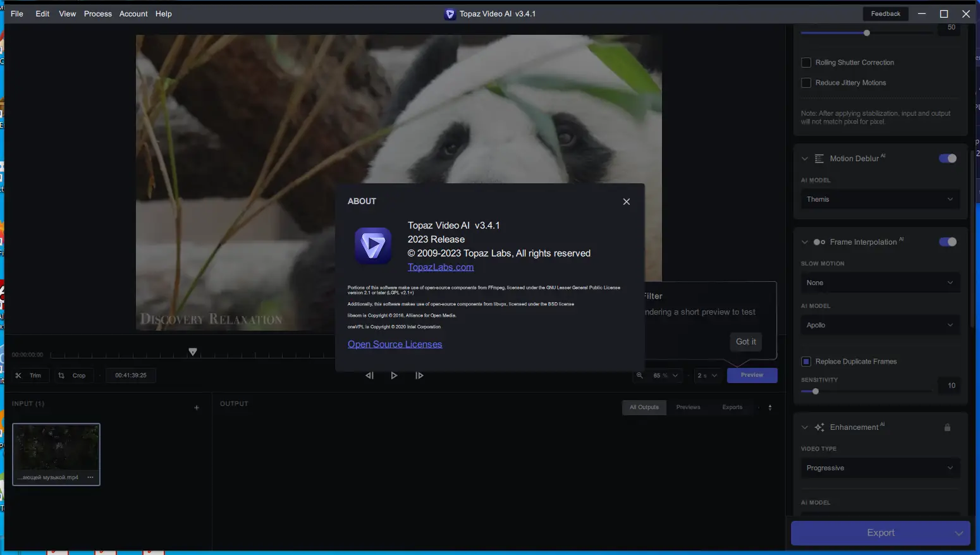This screenshot has width=980, height=555.
Task: Open the 2 s preview duration dropdown
Action: tap(707, 375)
